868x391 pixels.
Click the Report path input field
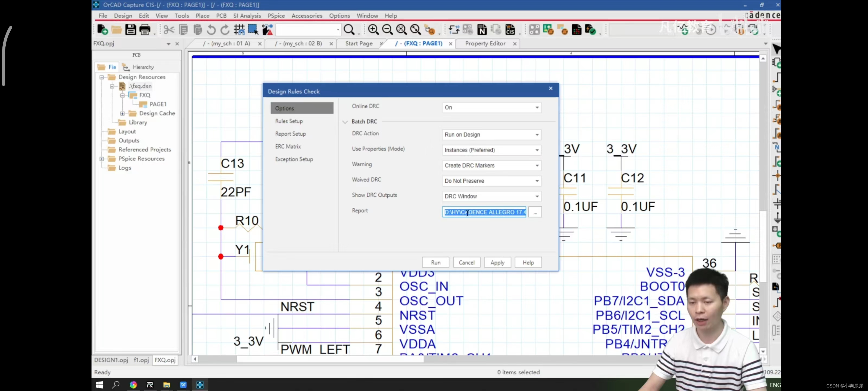(484, 212)
